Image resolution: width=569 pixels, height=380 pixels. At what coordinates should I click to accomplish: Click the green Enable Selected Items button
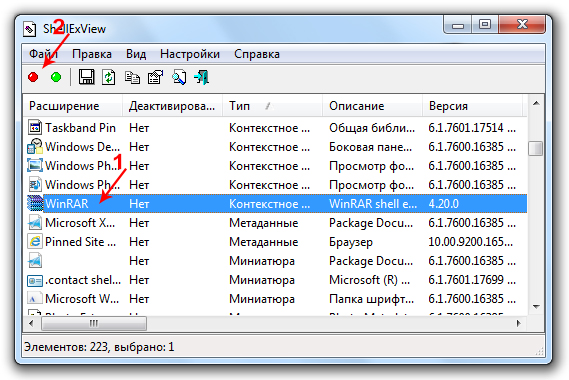pyautogui.click(x=56, y=77)
